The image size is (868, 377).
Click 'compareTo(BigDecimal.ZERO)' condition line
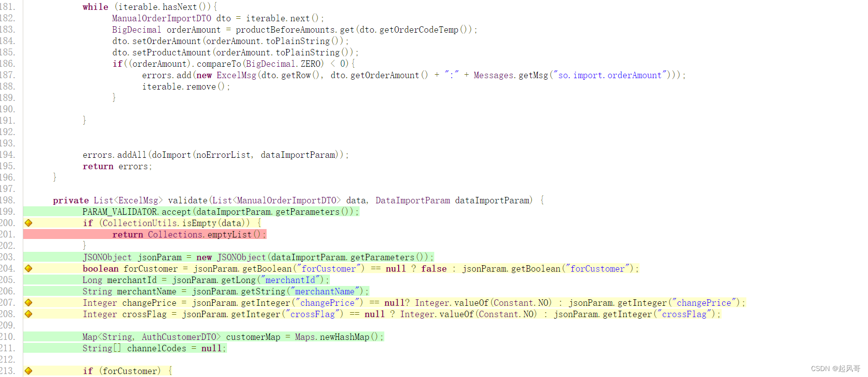coord(233,64)
